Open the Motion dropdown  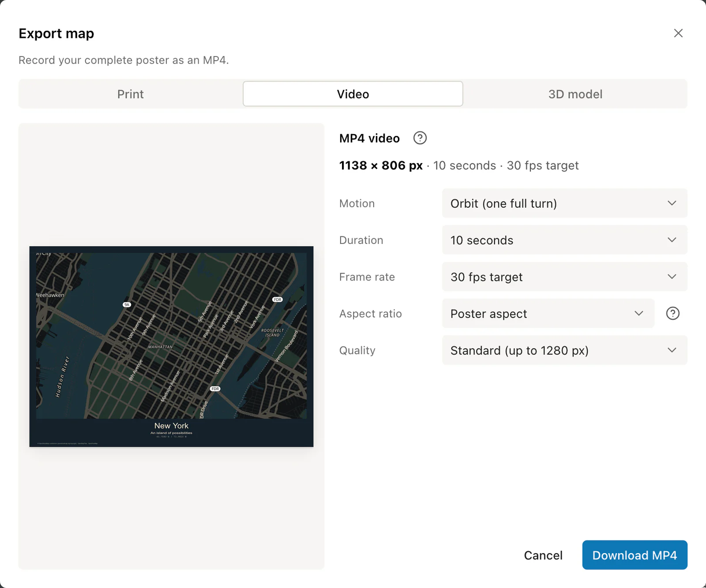click(x=564, y=203)
